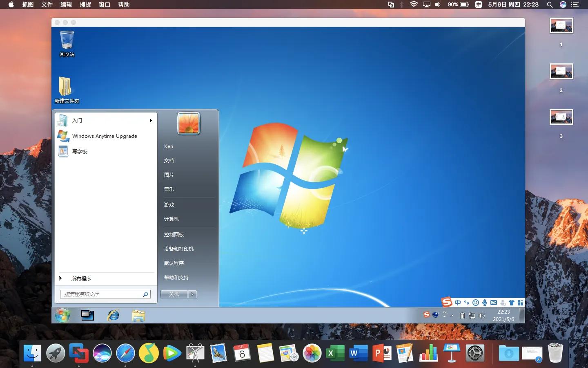This screenshot has width=588, height=368.
Task: Expand hidden system tray icons
Action: (452, 315)
